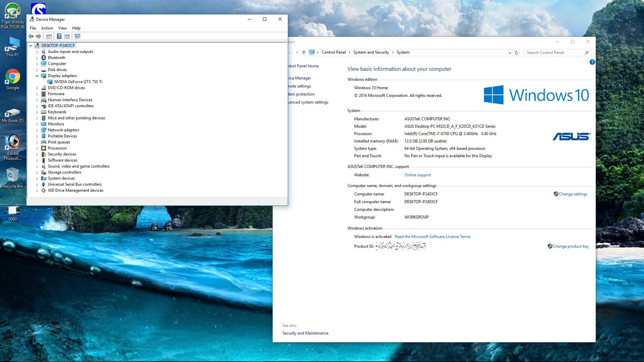Expand the Firmware node
This screenshot has width=644, height=362.
point(37,94)
